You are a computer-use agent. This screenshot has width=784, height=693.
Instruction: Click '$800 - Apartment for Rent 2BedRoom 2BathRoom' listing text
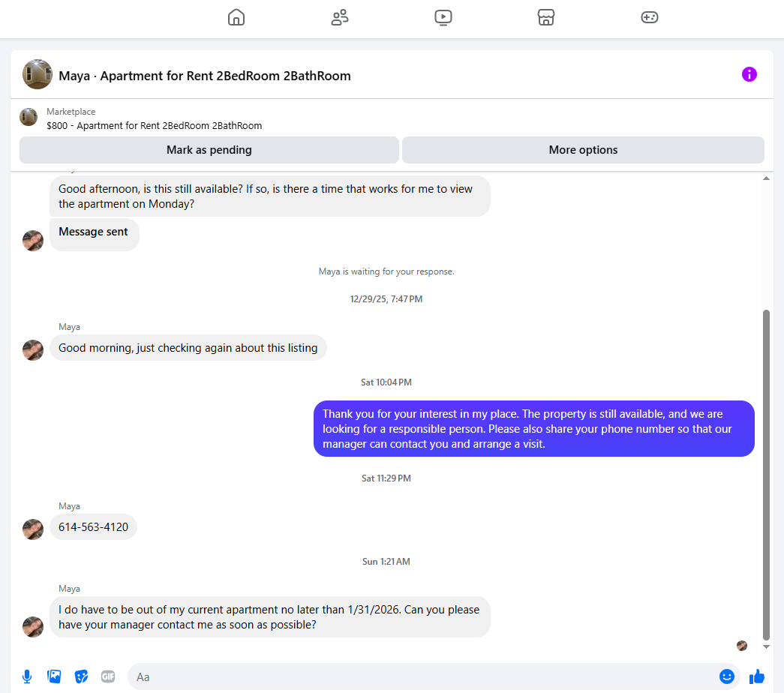(x=154, y=125)
